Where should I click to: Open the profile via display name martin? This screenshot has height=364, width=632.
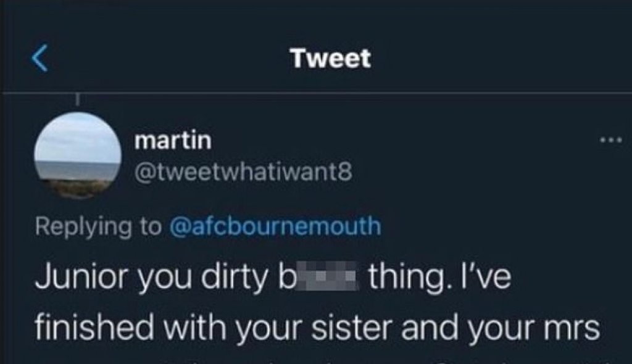pos(173,141)
